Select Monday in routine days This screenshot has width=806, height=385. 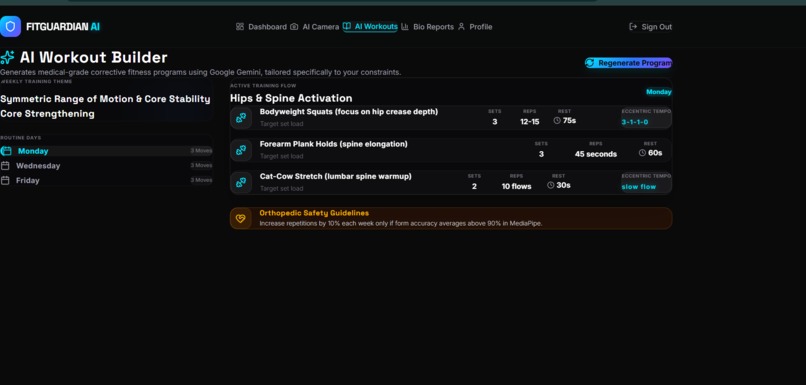(106, 151)
